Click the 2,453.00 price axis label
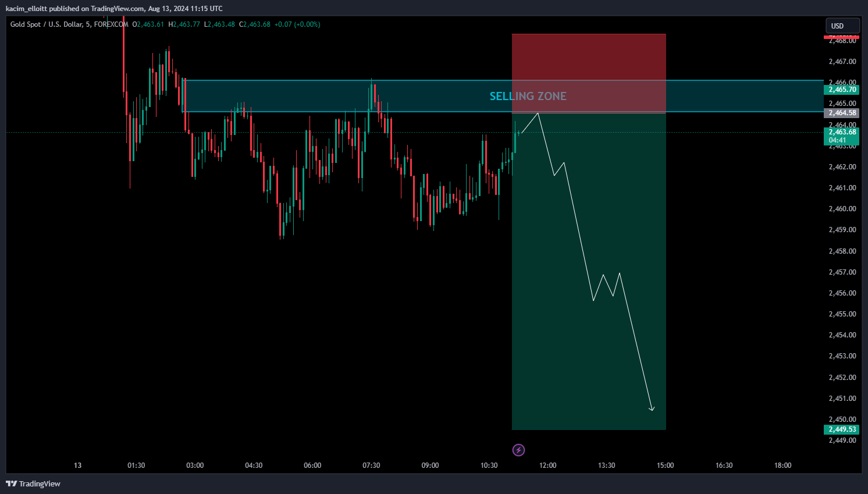868x494 pixels. coord(842,356)
